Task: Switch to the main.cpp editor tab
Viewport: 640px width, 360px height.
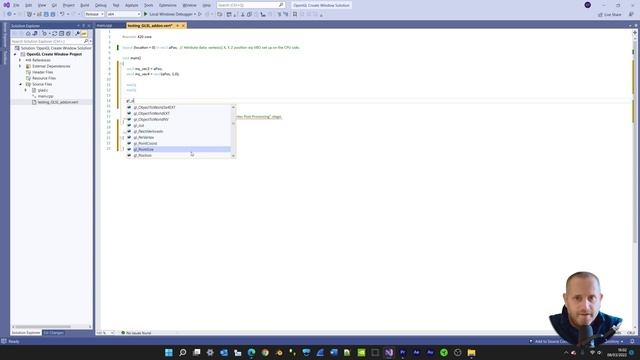Action: 104,26
